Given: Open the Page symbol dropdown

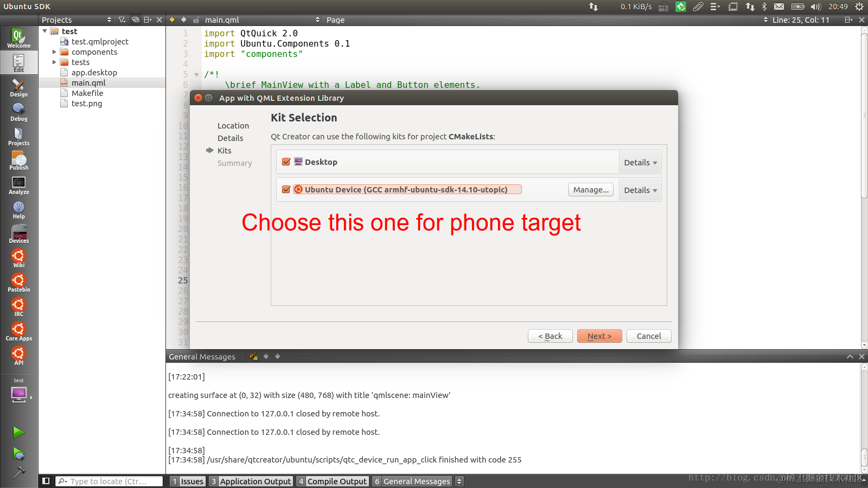Looking at the screenshot, I should coord(547,20).
